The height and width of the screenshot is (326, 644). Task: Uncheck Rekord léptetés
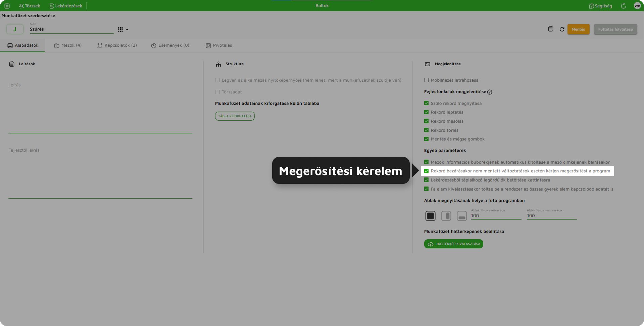coord(426,112)
